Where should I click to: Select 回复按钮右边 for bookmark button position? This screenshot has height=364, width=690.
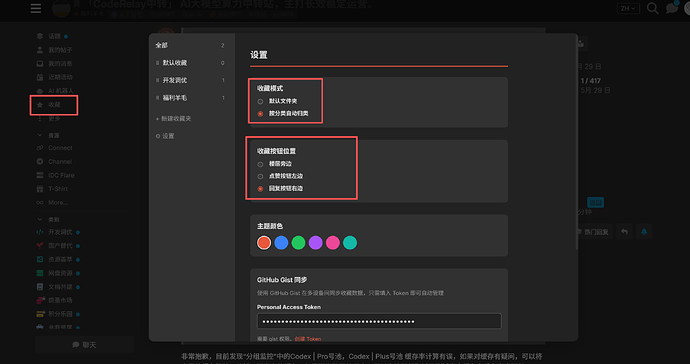click(x=260, y=189)
